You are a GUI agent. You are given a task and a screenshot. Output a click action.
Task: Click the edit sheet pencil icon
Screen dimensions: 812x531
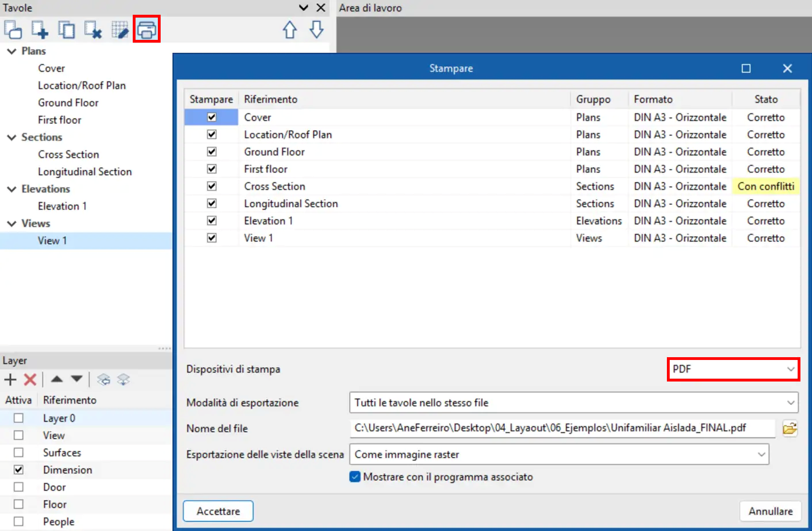[120, 29]
